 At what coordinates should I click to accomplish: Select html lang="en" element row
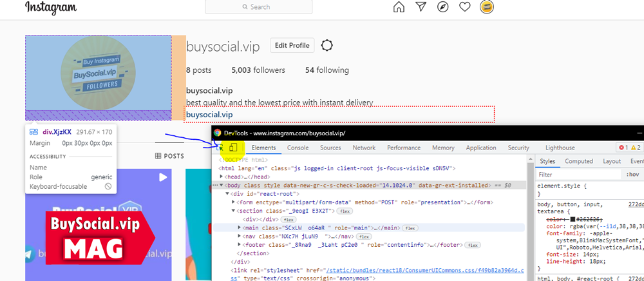tap(337, 168)
